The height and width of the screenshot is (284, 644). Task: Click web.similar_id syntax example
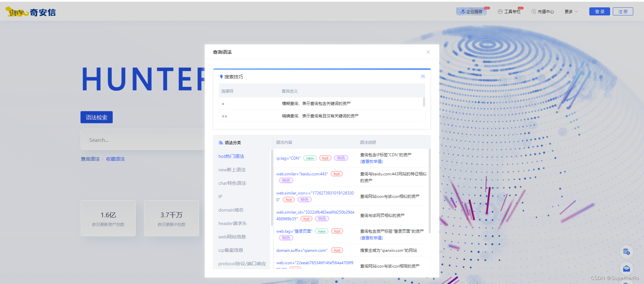coord(315,215)
